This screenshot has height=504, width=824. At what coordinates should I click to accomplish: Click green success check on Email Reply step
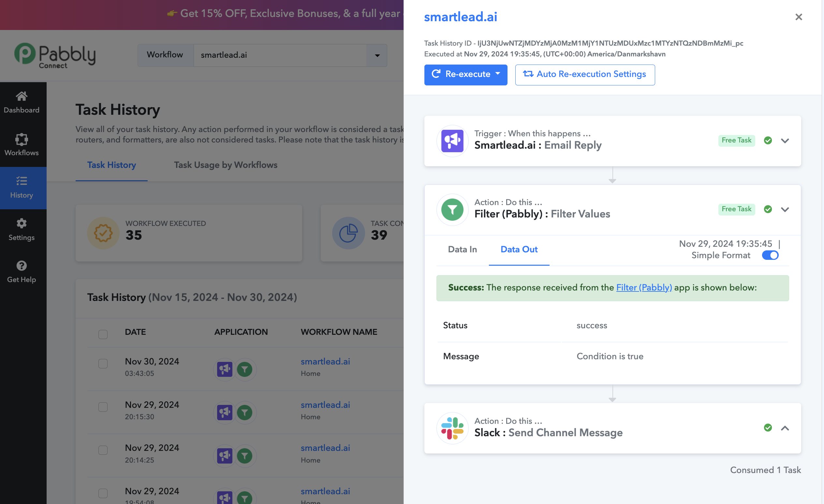click(768, 141)
